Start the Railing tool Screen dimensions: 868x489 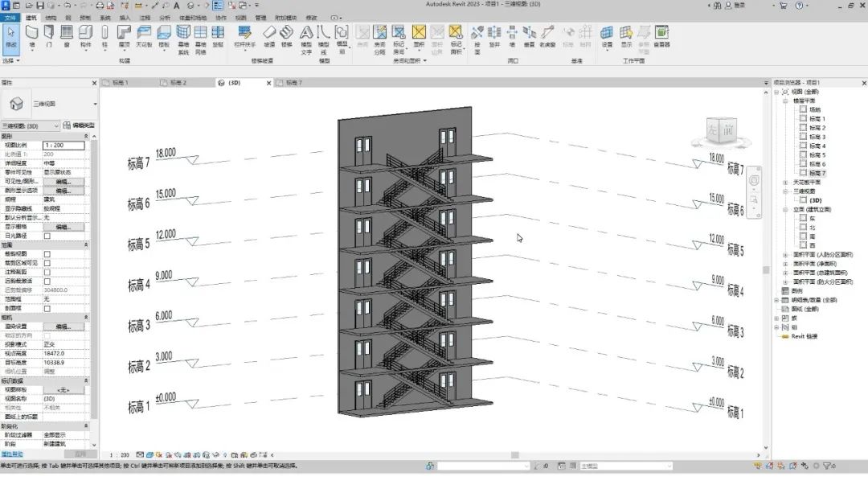pyautogui.click(x=244, y=36)
